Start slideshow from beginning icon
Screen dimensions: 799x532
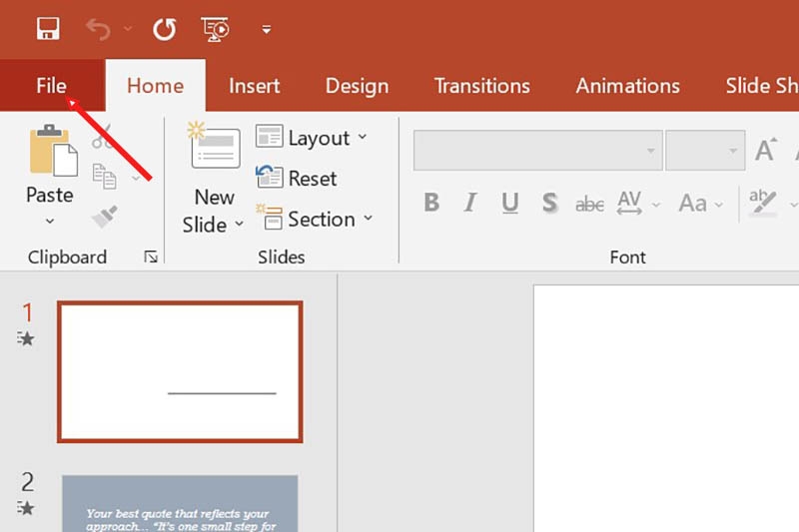215,29
